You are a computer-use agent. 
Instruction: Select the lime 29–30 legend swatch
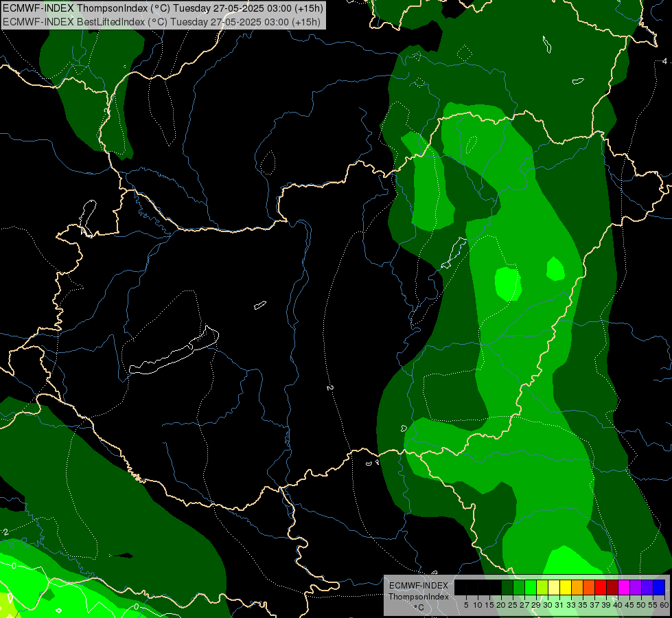[x=542, y=587]
